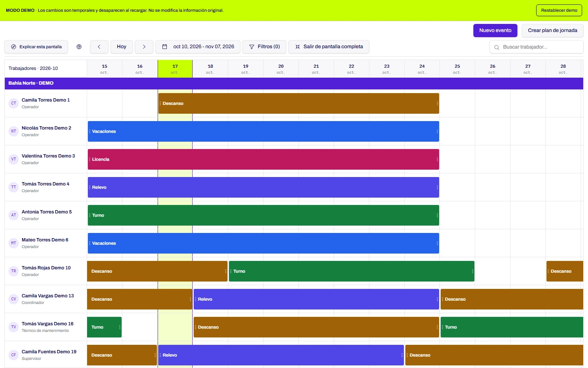Open Tomás Vargas Demo 16 first Turno event
The width and height of the screenshot is (588, 368).
pyautogui.click(x=104, y=327)
